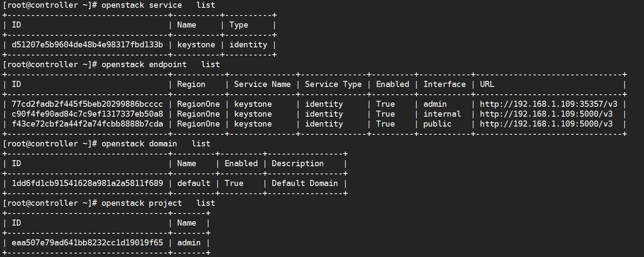Click the 'internal' interface value
Viewport: 644px width, 257px height.
(x=442, y=114)
